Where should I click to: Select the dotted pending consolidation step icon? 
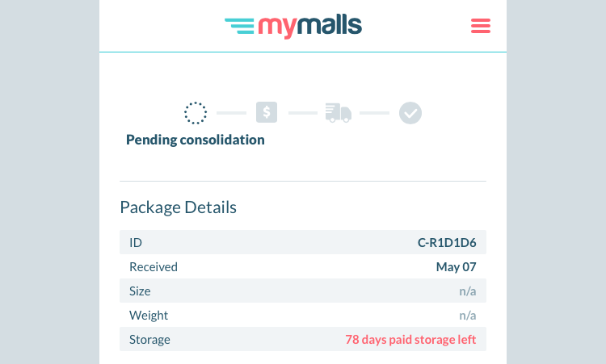point(196,113)
